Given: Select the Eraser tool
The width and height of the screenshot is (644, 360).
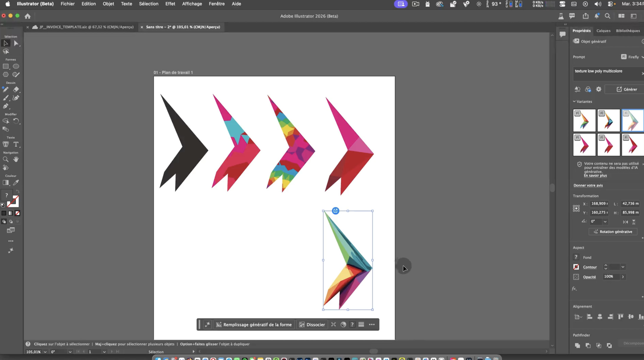Looking at the screenshot, I should 16,90.
